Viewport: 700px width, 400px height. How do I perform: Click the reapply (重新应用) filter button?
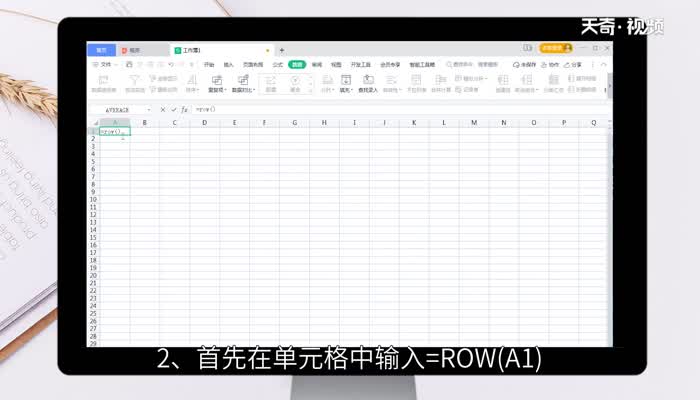(x=163, y=89)
